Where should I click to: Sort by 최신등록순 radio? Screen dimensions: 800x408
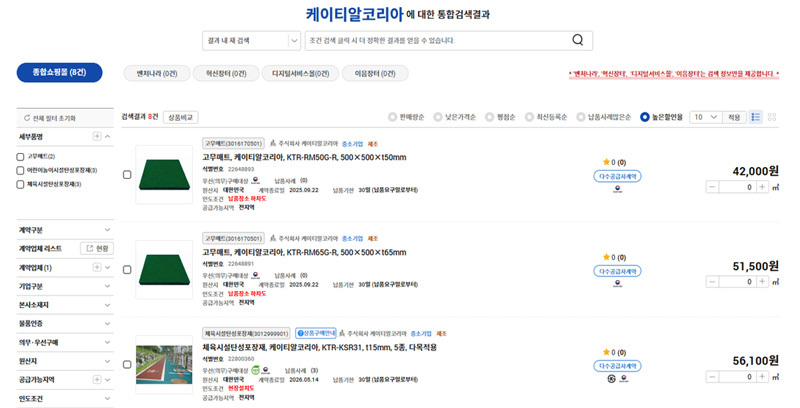529,117
